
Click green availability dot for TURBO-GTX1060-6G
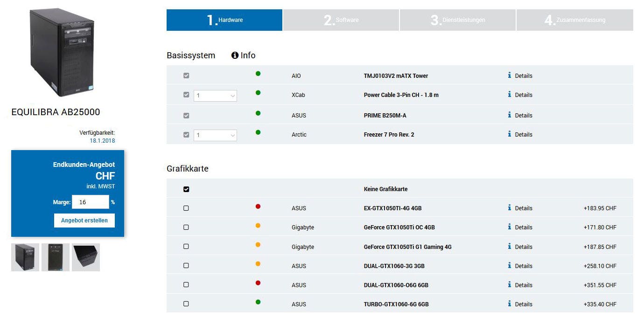click(258, 302)
